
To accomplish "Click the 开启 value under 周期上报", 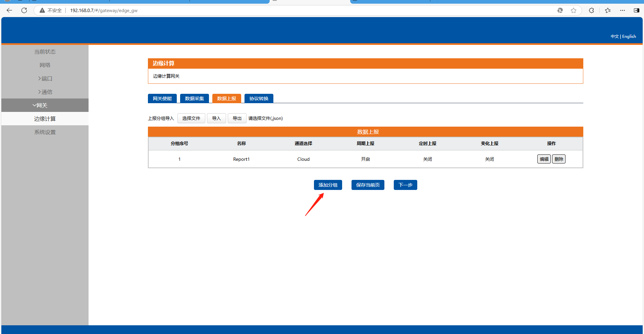I will coord(366,159).
